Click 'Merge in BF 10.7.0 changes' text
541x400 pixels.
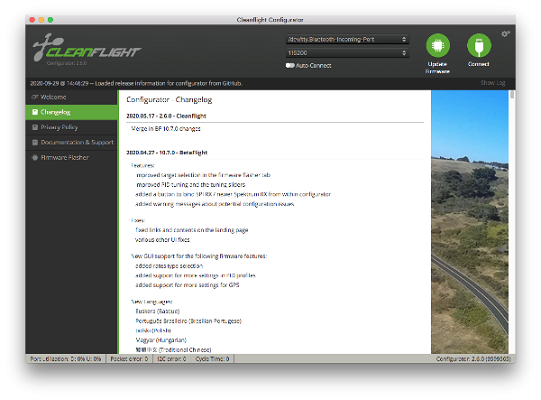[166, 129]
